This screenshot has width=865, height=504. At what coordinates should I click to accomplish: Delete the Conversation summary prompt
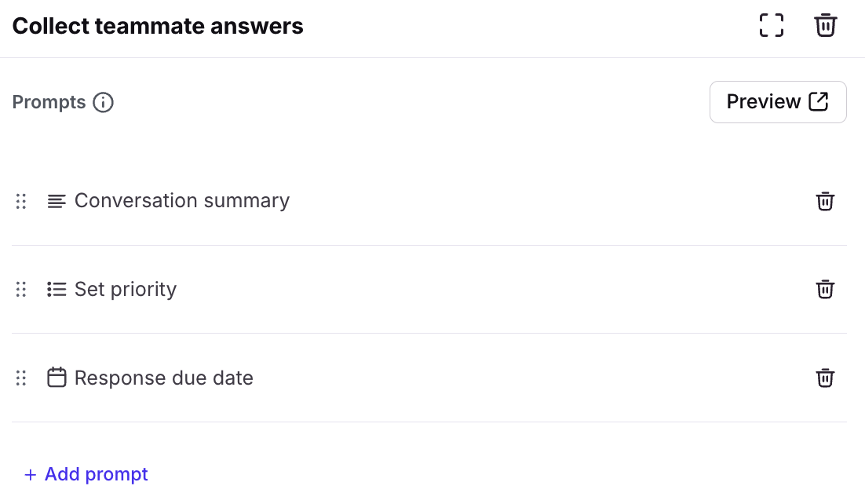(825, 201)
